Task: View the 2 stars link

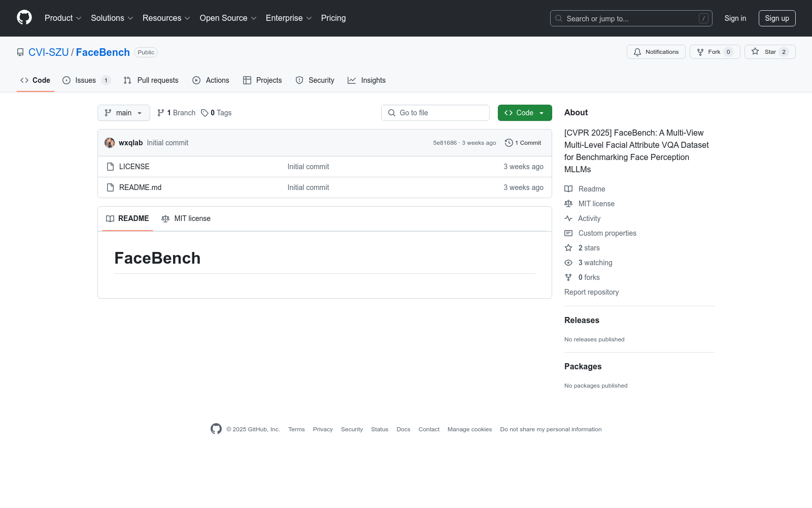Action: (582, 248)
